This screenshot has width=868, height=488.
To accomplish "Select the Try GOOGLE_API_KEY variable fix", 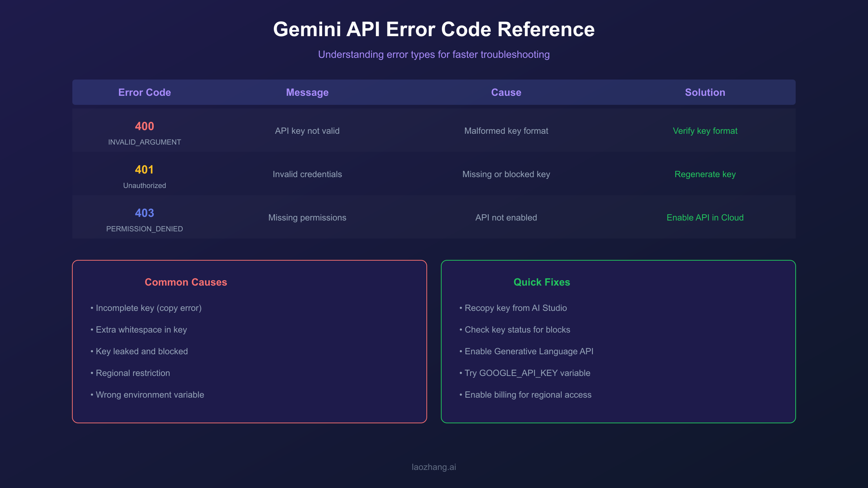I will point(524,373).
